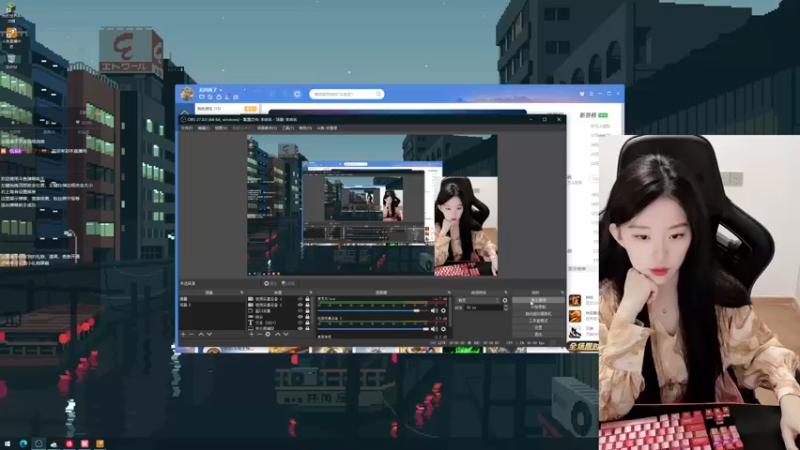Image resolution: width=800 pixels, height=450 pixels.
Task: Open settings gear of second mixer channel
Action: (443, 329)
